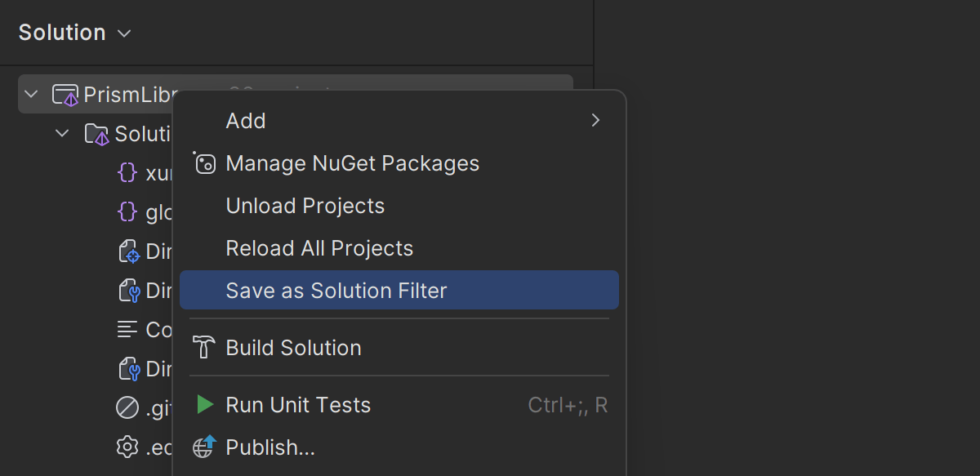980x476 pixels.
Task: Click the curly-braces icon of xunit file
Action: point(127,173)
